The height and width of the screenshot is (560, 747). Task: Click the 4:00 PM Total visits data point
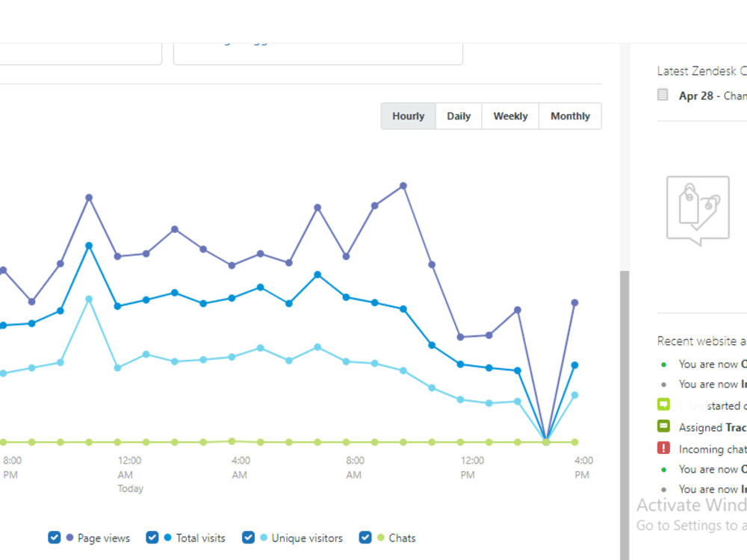(574, 365)
